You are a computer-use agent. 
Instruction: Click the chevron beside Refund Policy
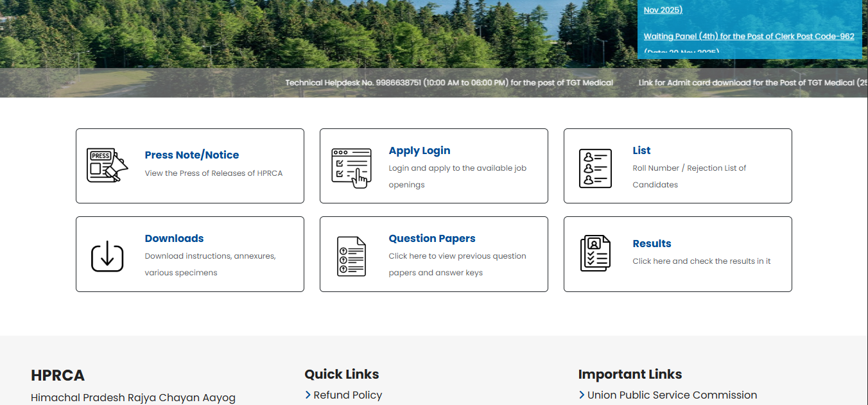pos(308,395)
